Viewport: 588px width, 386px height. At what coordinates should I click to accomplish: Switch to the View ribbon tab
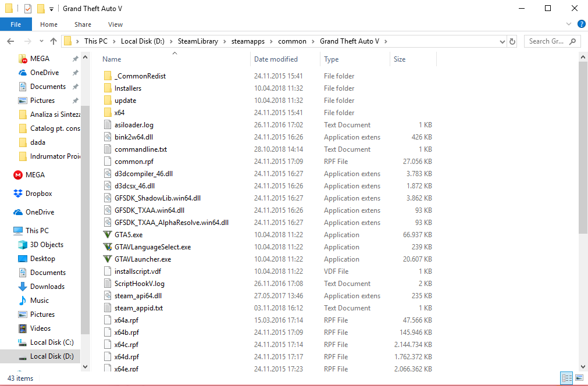115,24
